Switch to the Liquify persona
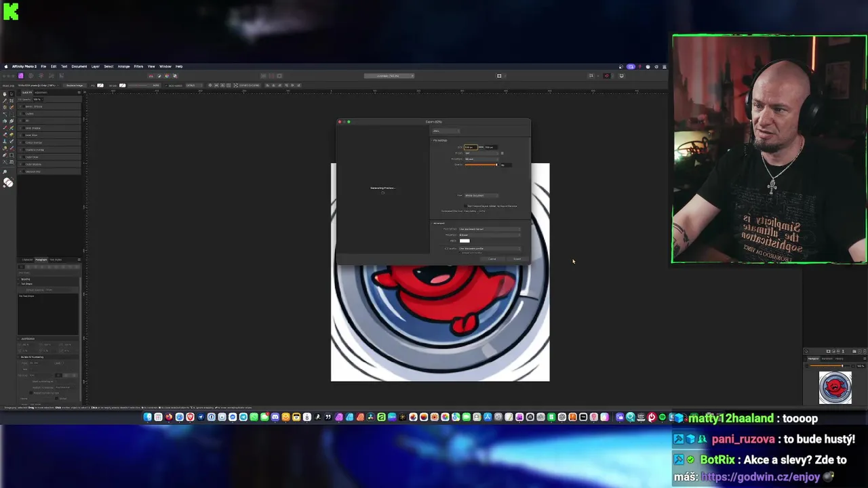Viewport: 868px width, 488px height. point(31,76)
